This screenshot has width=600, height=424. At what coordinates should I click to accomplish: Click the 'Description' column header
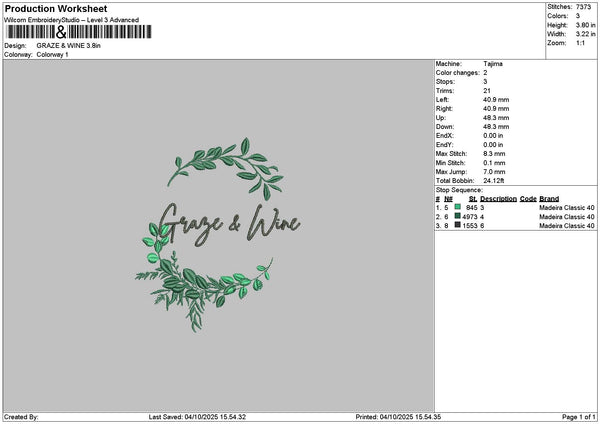pos(498,199)
